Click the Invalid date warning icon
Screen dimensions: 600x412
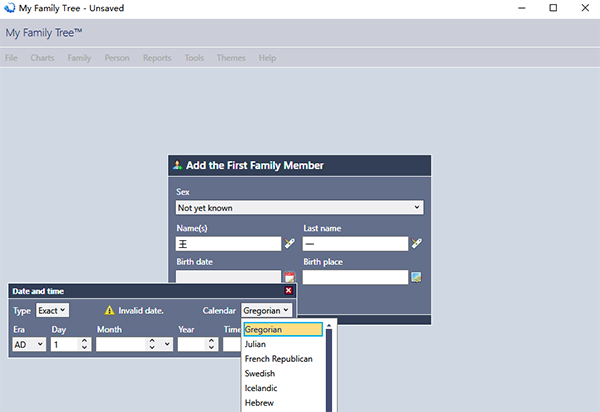point(109,310)
